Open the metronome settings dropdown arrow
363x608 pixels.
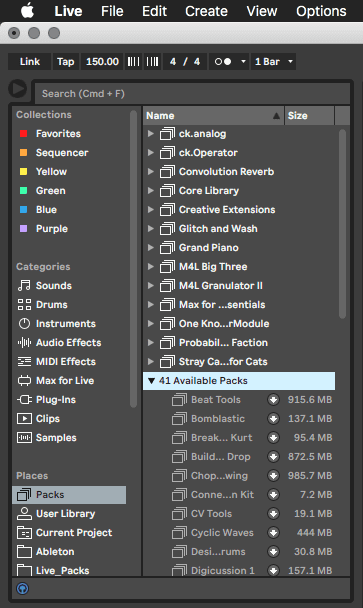pos(243,62)
